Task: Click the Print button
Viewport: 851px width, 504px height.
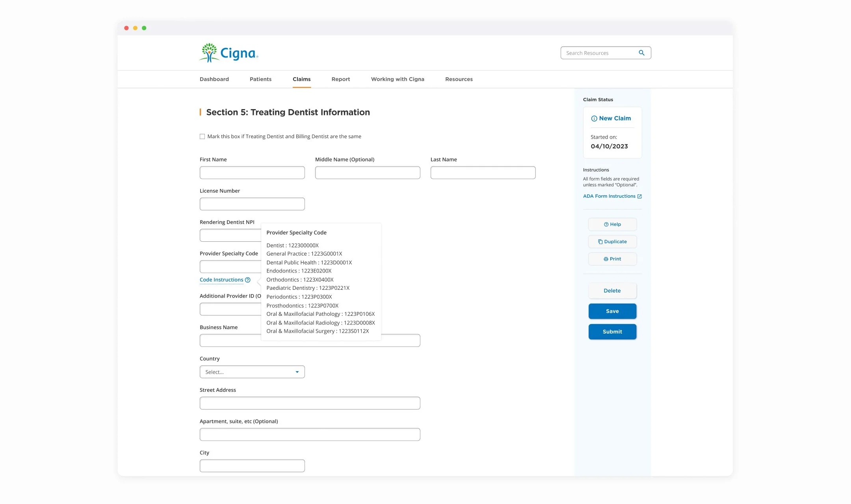Action: [x=612, y=259]
